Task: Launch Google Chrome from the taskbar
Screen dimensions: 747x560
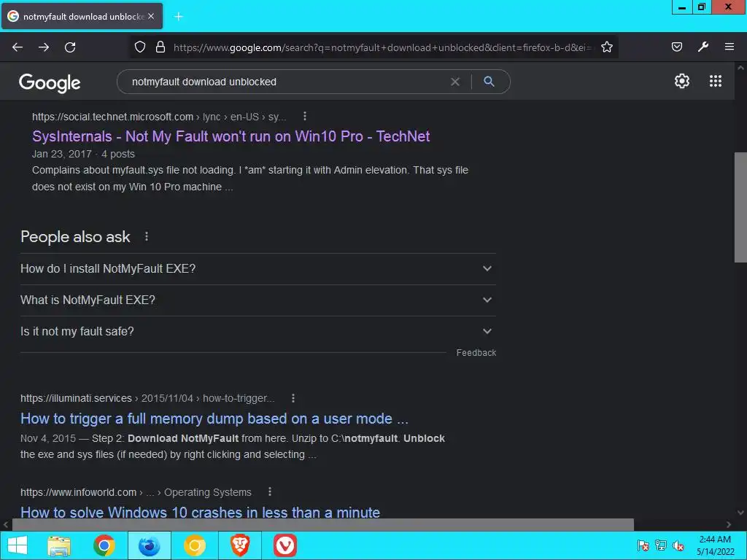Action: click(104, 545)
